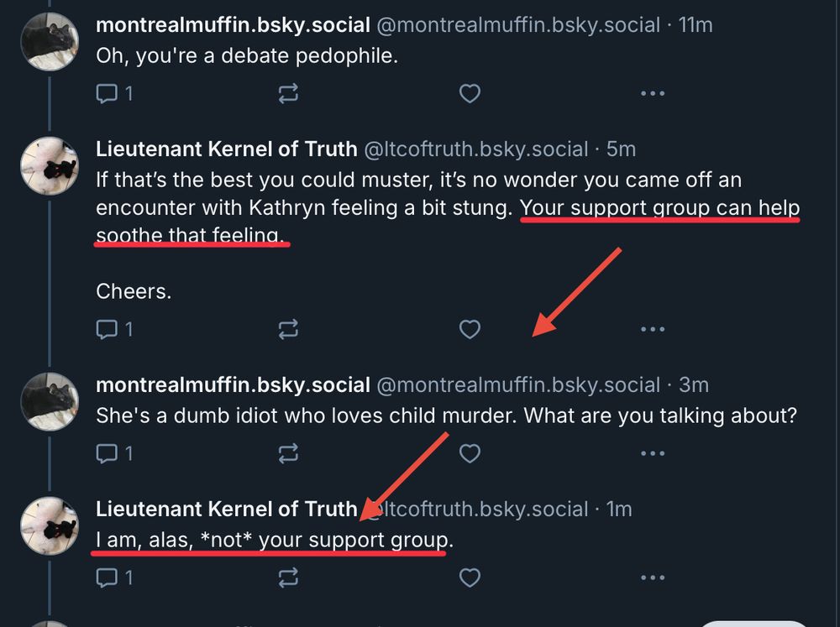
Task: Reply to "not your support group" post
Action: pos(107,577)
